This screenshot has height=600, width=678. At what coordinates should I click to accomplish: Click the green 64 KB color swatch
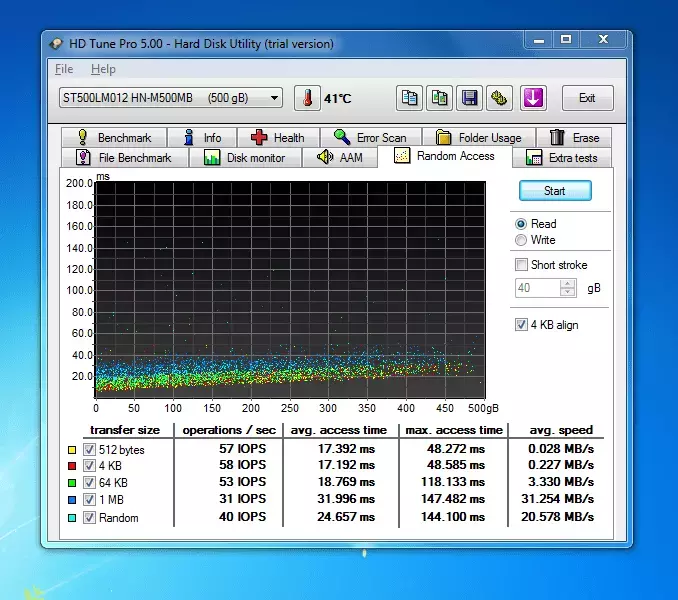(72, 483)
